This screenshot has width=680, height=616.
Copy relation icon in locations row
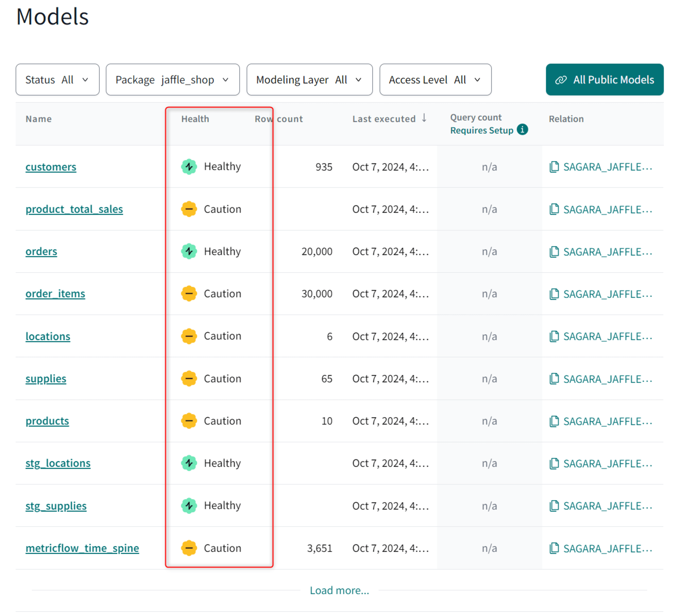554,336
